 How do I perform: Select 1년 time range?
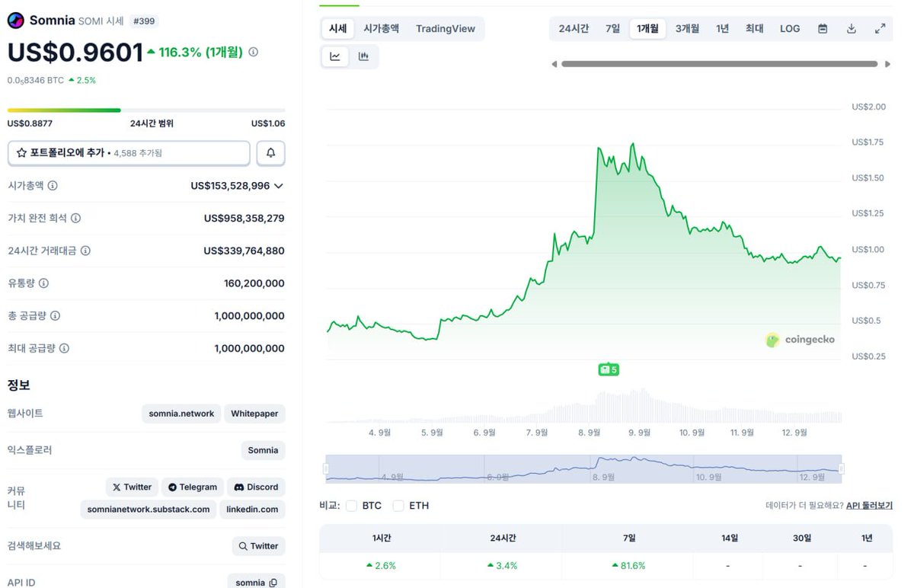[x=723, y=29]
